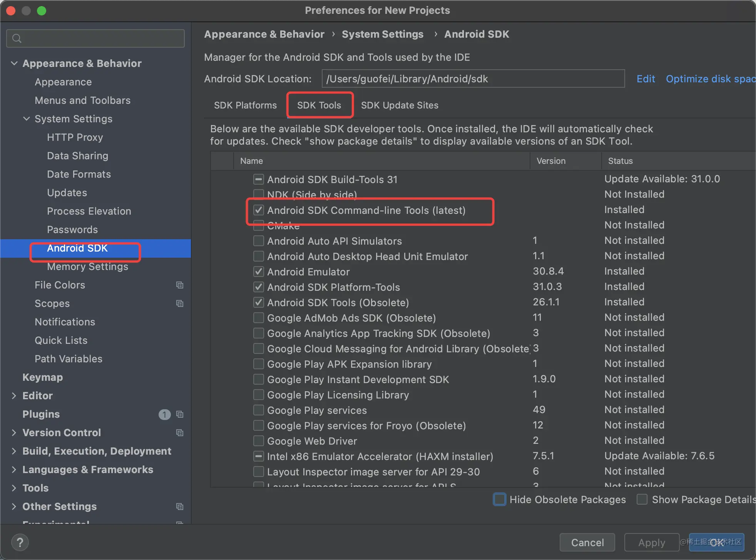Click the search magnifier icon
The width and height of the screenshot is (756, 560).
pyautogui.click(x=17, y=38)
